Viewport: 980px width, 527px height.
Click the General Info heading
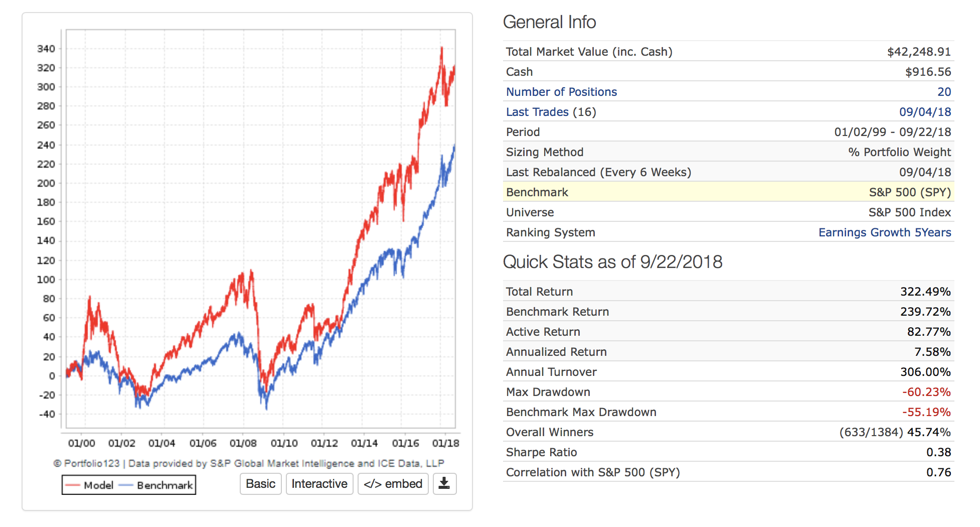549,22
